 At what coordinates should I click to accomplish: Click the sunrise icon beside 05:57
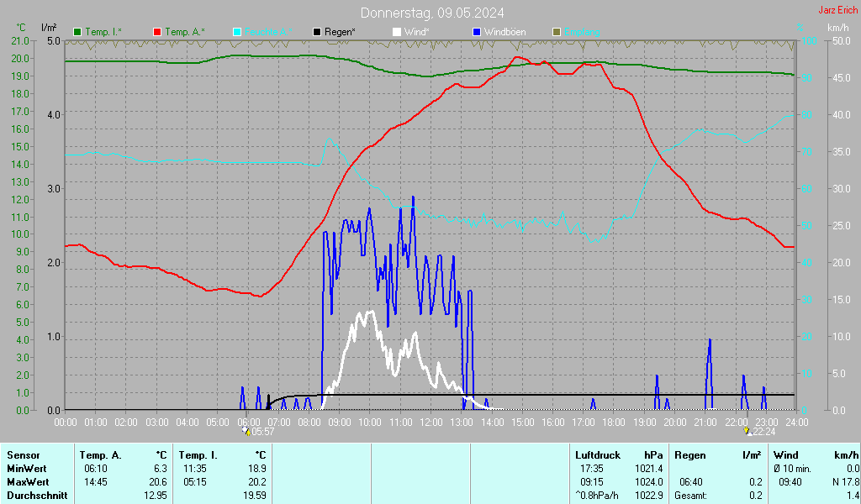[247, 432]
